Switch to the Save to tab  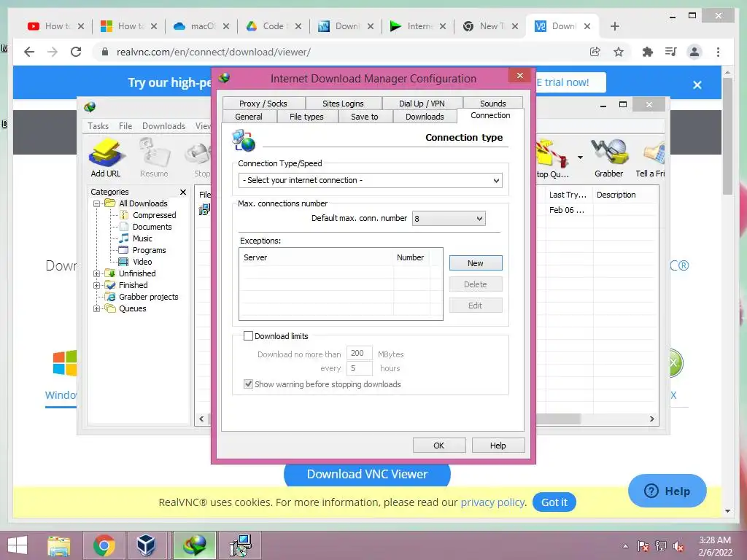(365, 117)
